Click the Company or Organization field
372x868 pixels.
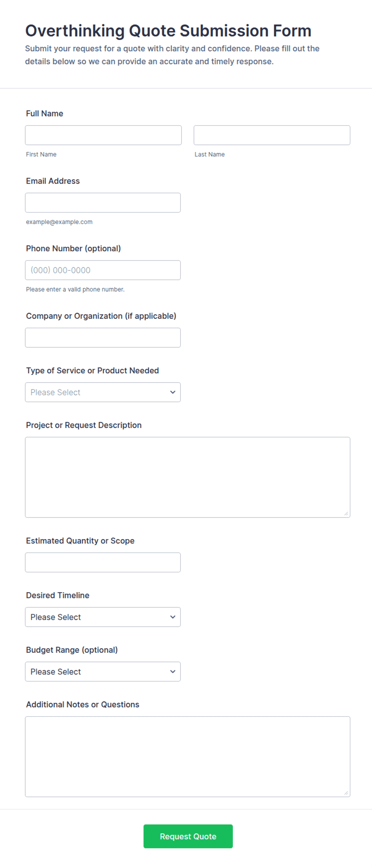click(x=103, y=338)
